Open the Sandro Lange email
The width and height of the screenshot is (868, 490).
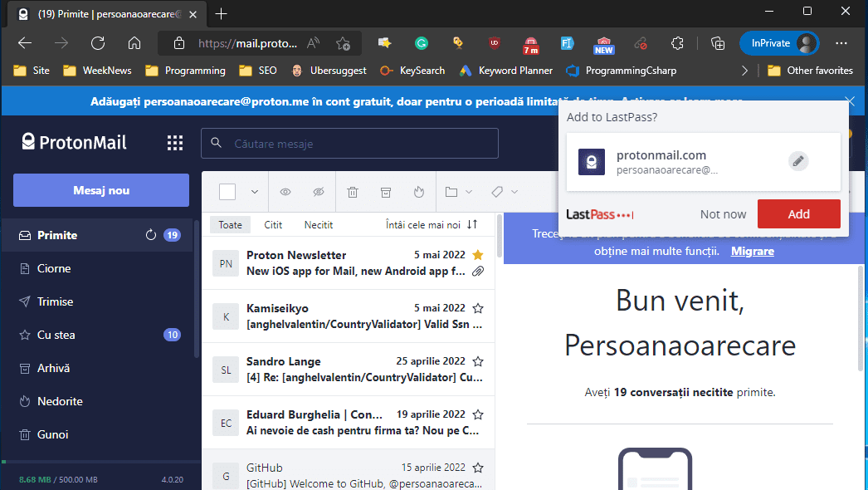[349, 370]
